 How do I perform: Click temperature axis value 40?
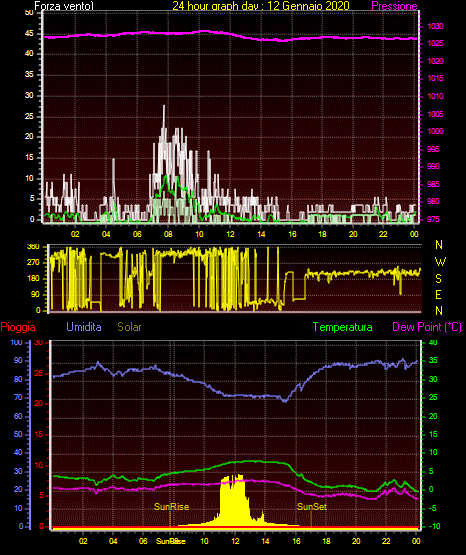pyautogui.click(x=433, y=342)
